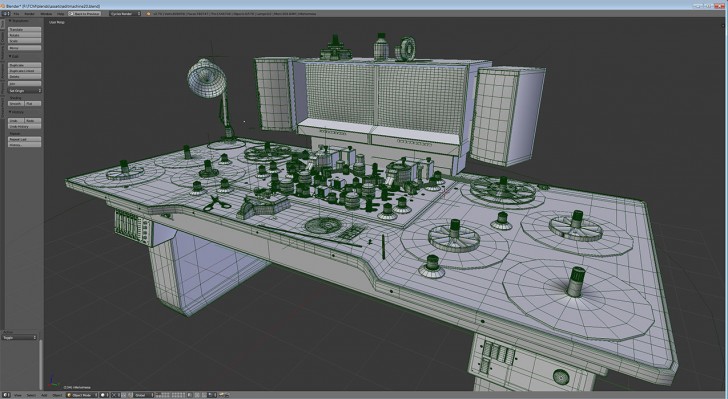Click the OpenGL render animation icon

227,395
